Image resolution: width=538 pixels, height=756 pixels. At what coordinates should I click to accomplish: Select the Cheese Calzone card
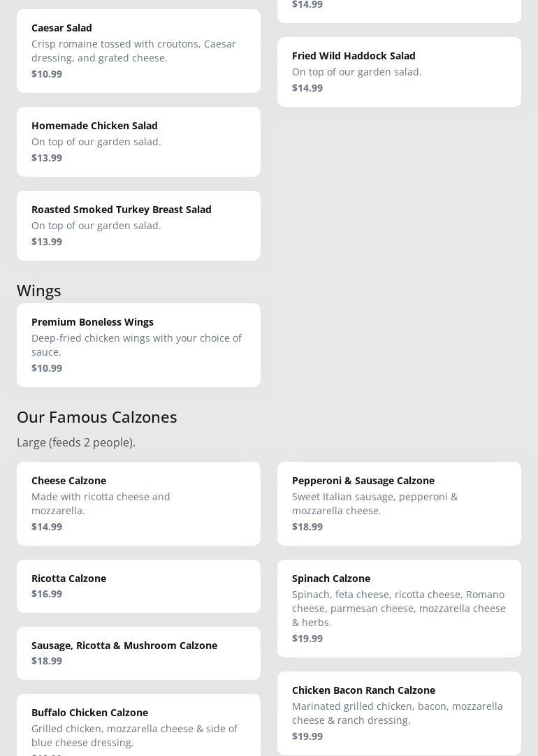(x=138, y=503)
